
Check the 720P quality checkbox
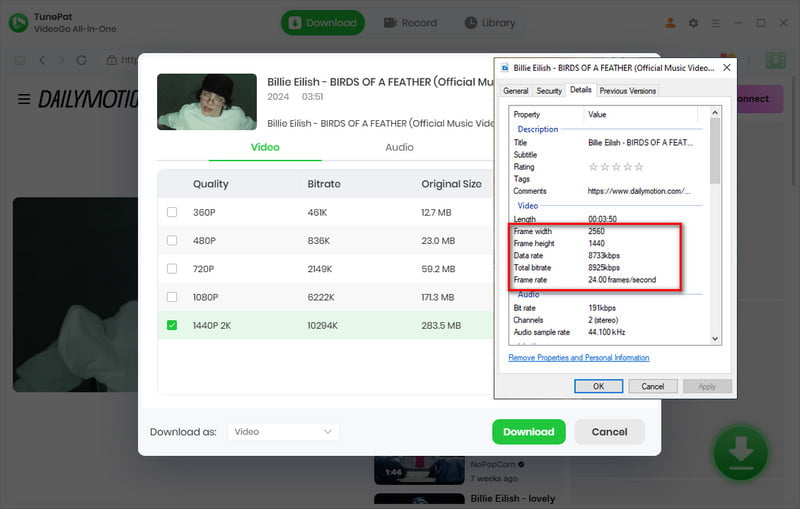pos(172,269)
